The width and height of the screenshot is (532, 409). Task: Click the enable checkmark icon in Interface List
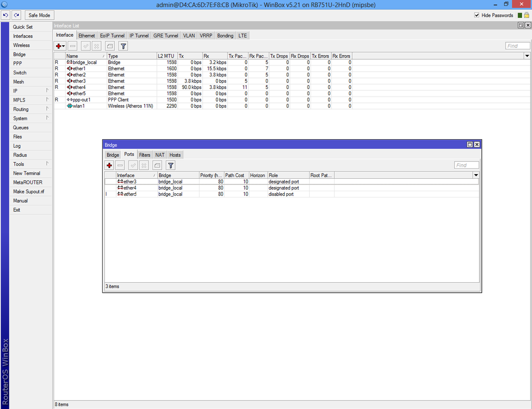85,46
